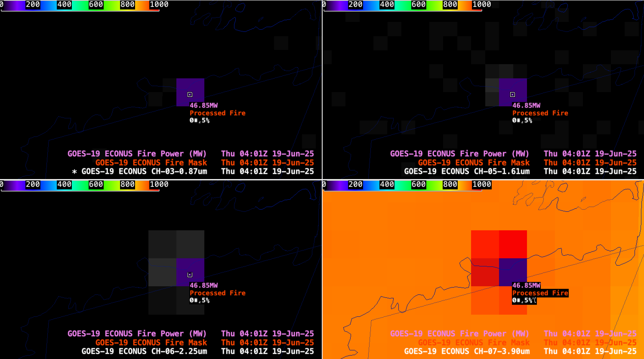
Task: Click the purple fire pixel in CH-05 panel
Action: click(513, 92)
